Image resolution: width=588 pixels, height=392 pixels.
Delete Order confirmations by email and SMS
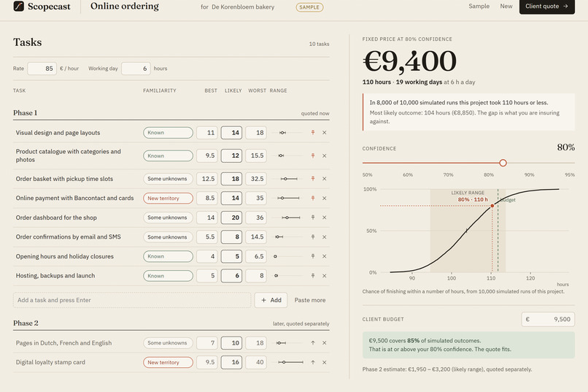click(x=325, y=237)
